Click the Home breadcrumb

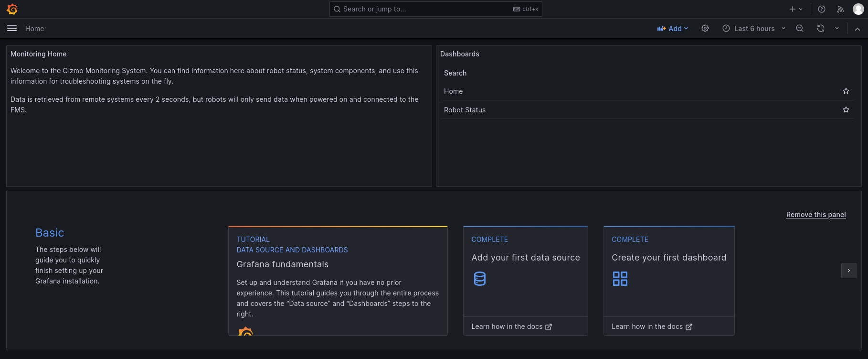tap(34, 29)
